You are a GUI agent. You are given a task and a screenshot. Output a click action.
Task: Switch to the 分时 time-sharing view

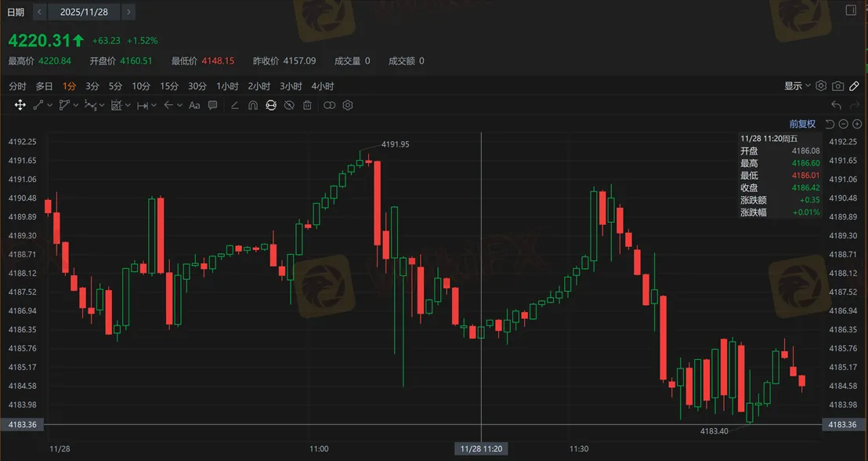point(17,86)
